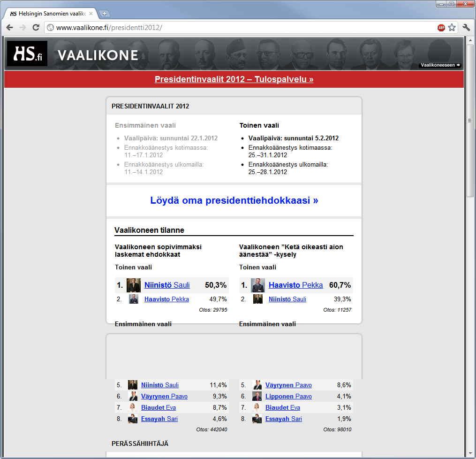Click the 'PERÄSSÄHIIHTÄJÄ' heading

tap(140, 444)
